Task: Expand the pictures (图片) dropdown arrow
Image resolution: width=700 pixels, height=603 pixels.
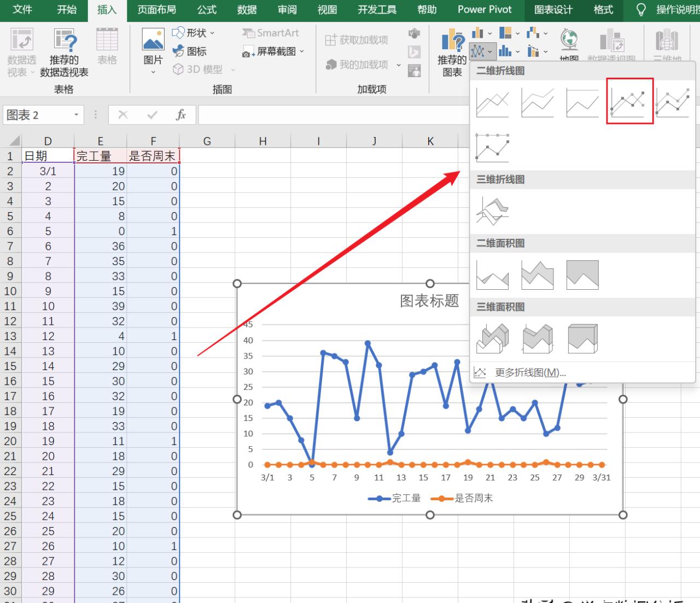Action: coord(153,72)
